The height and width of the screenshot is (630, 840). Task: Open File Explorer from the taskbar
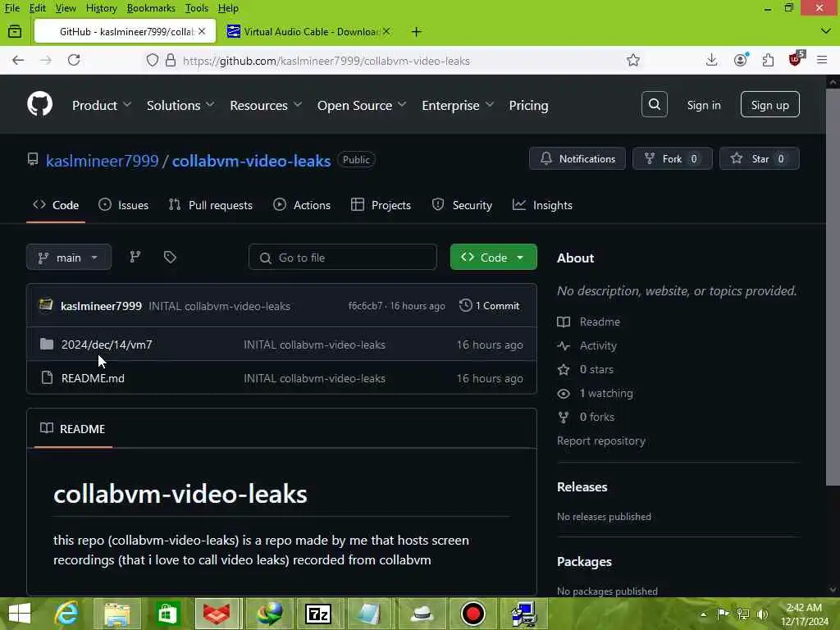[x=117, y=614]
